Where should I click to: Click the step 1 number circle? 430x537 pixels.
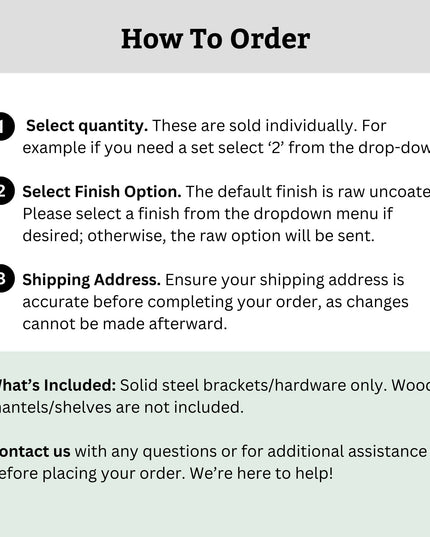click(5, 126)
